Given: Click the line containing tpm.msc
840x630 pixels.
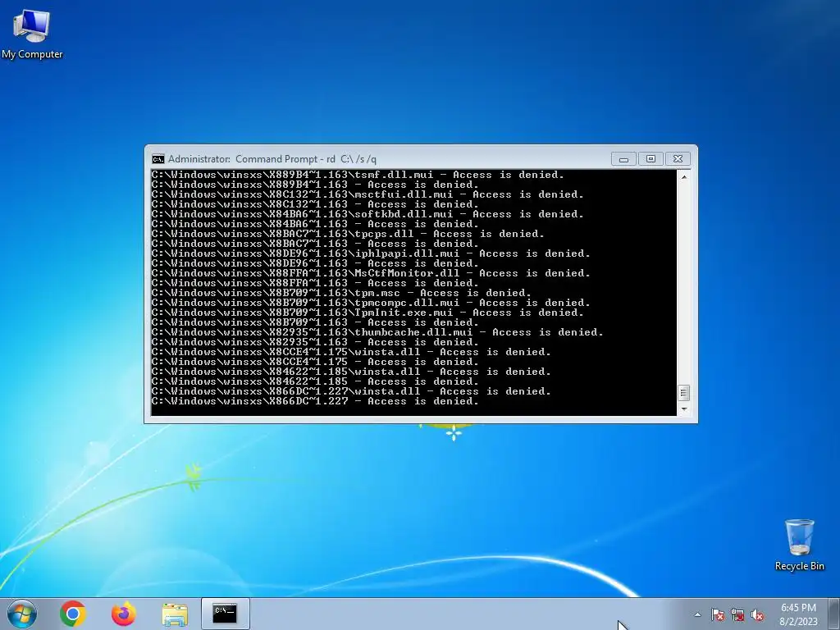Looking at the screenshot, I should [341, 293].
